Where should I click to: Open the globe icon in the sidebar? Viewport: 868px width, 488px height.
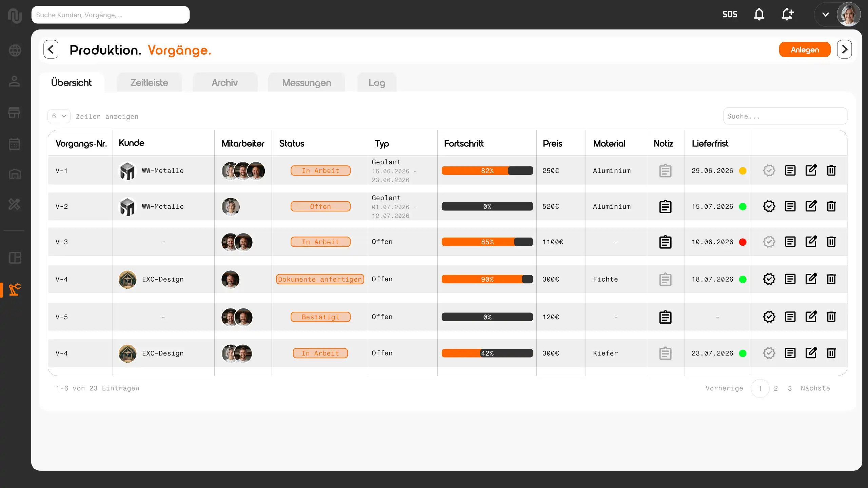(x=15, y=50)
